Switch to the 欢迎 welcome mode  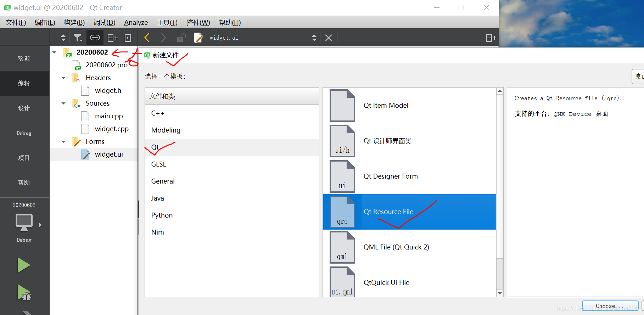(x=24, y=58)
